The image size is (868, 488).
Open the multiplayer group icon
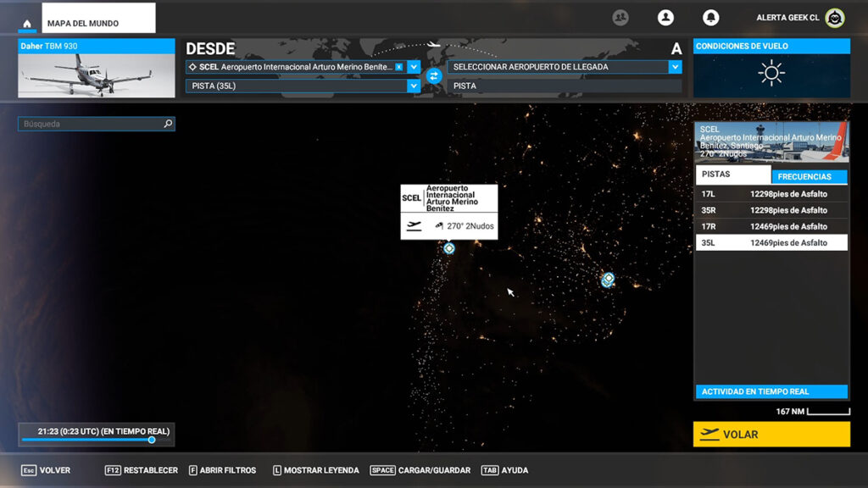[x=620, y=18]
